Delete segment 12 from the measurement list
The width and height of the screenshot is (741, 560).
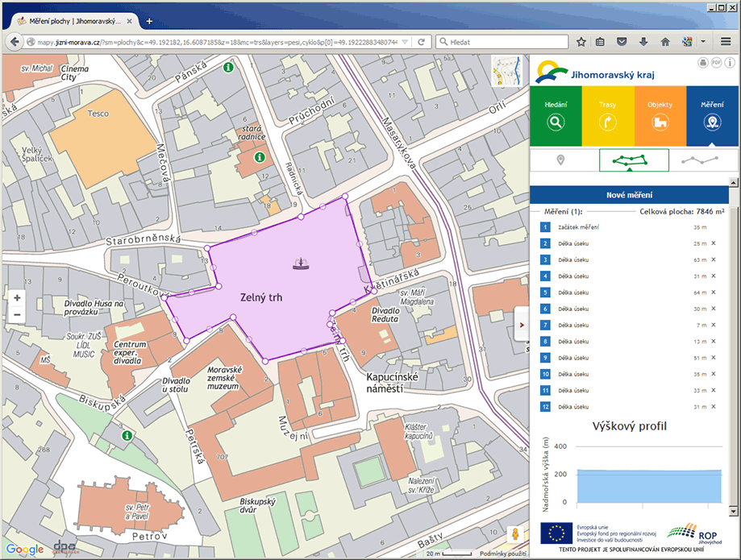pos(714,407)
